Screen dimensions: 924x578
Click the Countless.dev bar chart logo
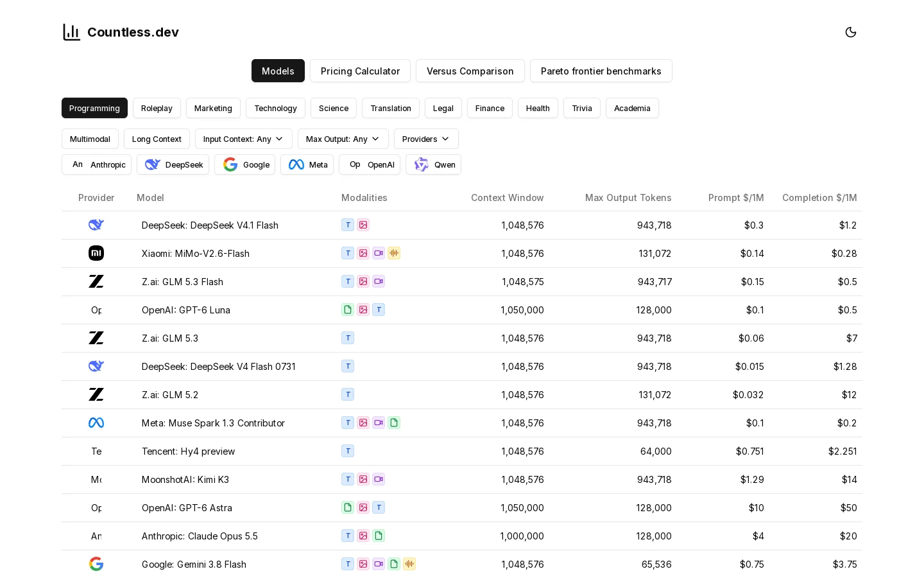[x=71, y=32]
